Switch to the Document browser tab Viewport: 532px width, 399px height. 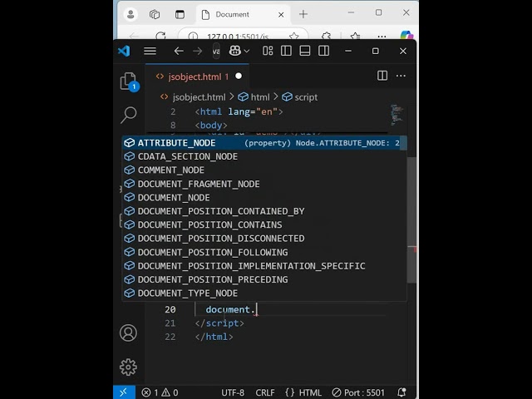[243, 14]
